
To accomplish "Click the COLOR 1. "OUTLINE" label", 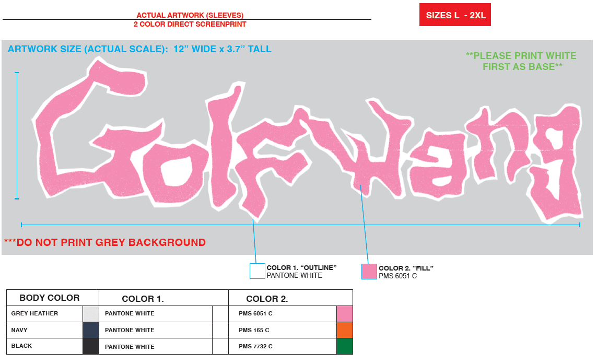I will coord(301,268).
